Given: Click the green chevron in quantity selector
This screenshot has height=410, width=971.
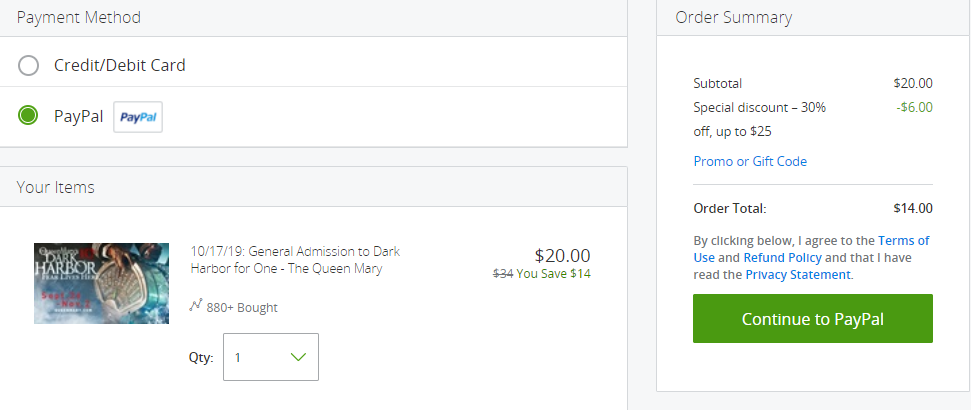Looking at the screenshot, I should click(x=298, y=357).
